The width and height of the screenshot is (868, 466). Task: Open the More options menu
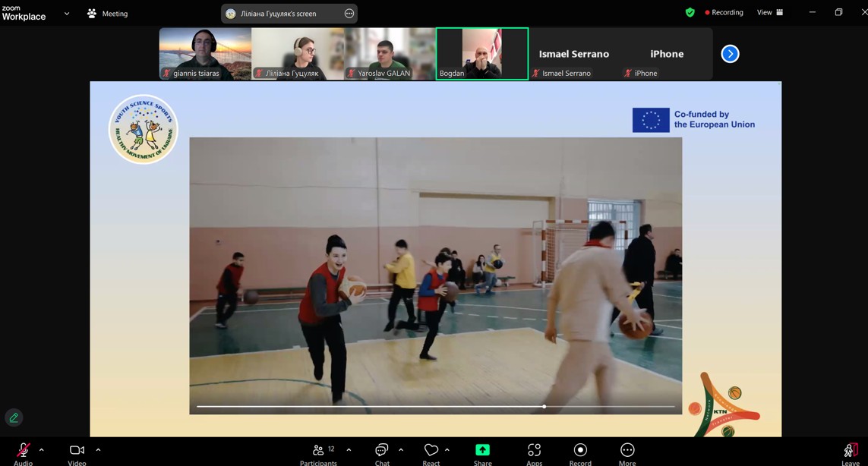pyautogui.click(x=627, y=453)
